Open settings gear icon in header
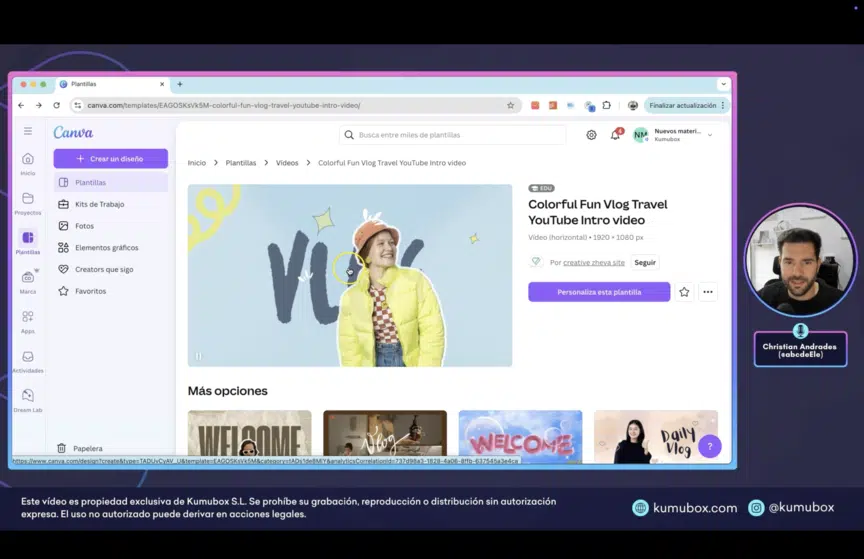The width and height of the screenshot is (864, 559). (x=591, y=135)
